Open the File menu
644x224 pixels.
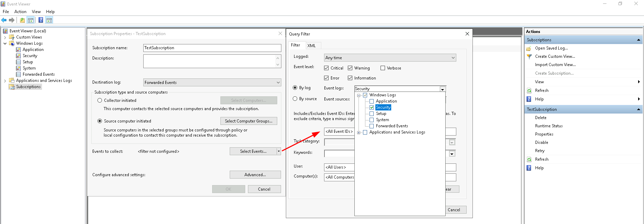6,12
